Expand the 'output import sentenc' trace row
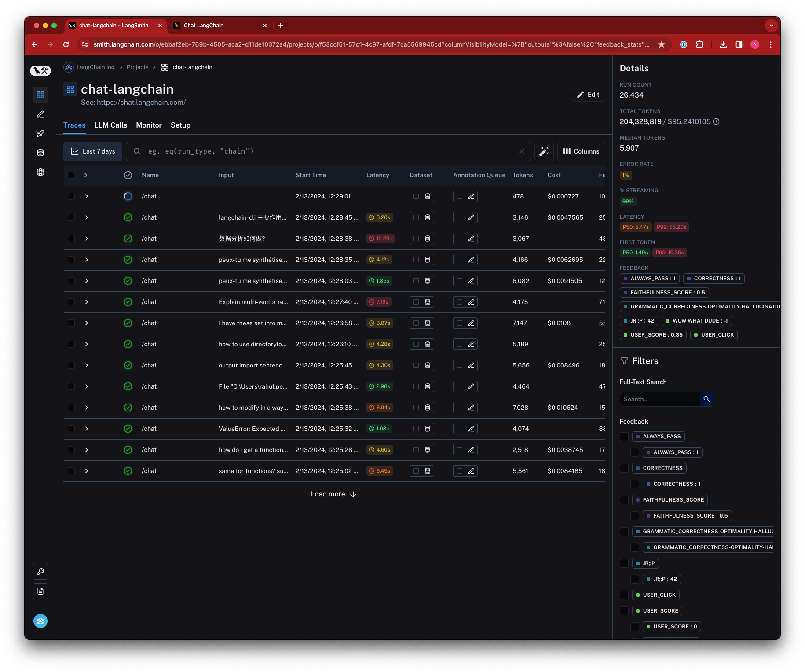Screen dimensions: 805x672 point(87,365)
